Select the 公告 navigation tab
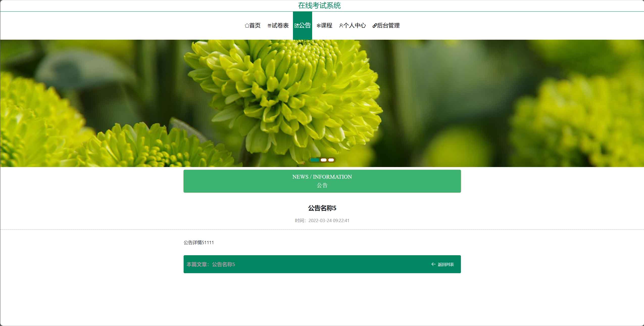This screenshot has height=326, width=644. [x=303, y=26]
